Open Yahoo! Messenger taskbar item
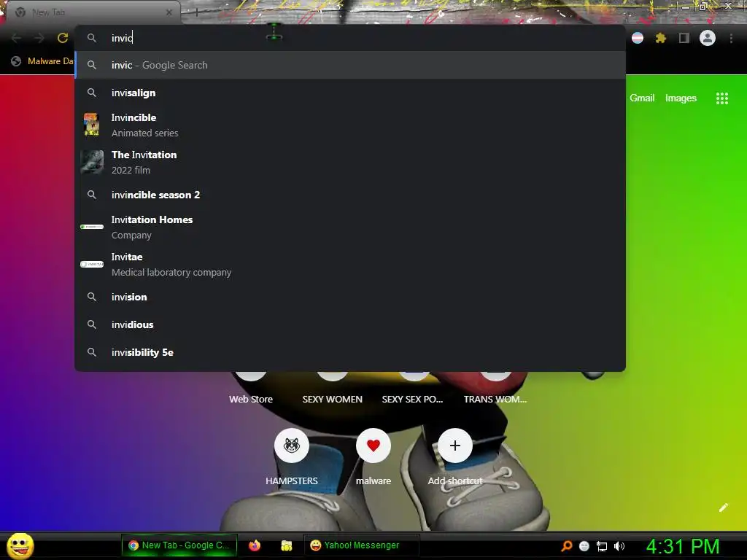747x560 pixels. coord(362,545)
